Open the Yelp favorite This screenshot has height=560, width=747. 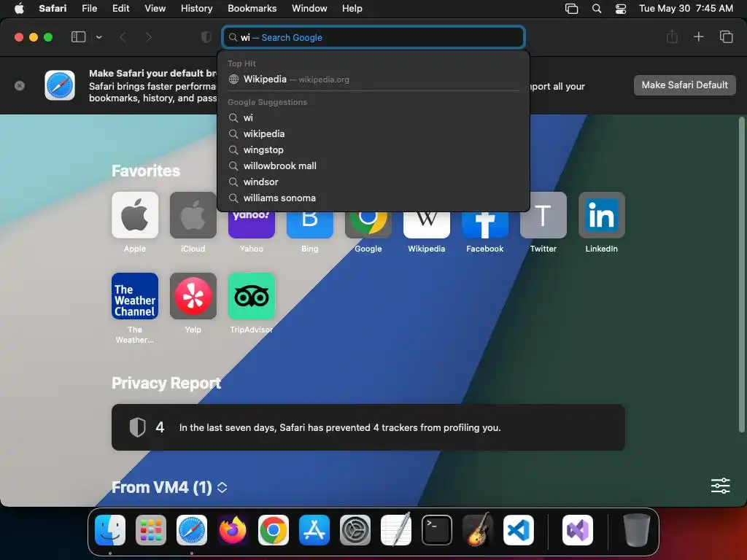(x=193, y=296)
